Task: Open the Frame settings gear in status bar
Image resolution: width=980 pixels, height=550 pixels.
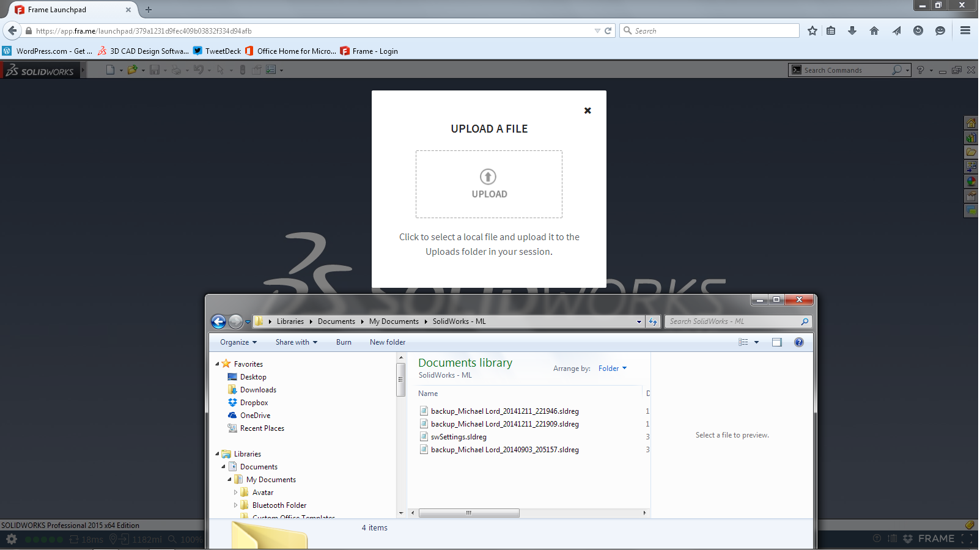Action: [12, 539]
